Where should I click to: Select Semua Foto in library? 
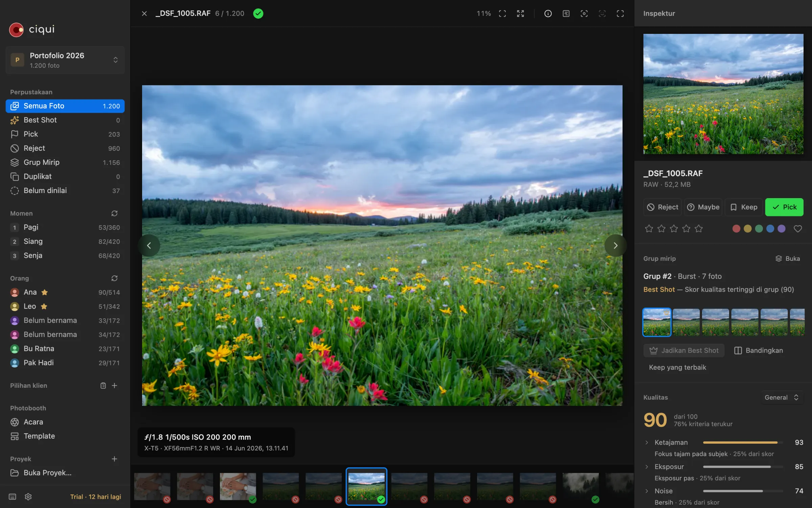65,106
